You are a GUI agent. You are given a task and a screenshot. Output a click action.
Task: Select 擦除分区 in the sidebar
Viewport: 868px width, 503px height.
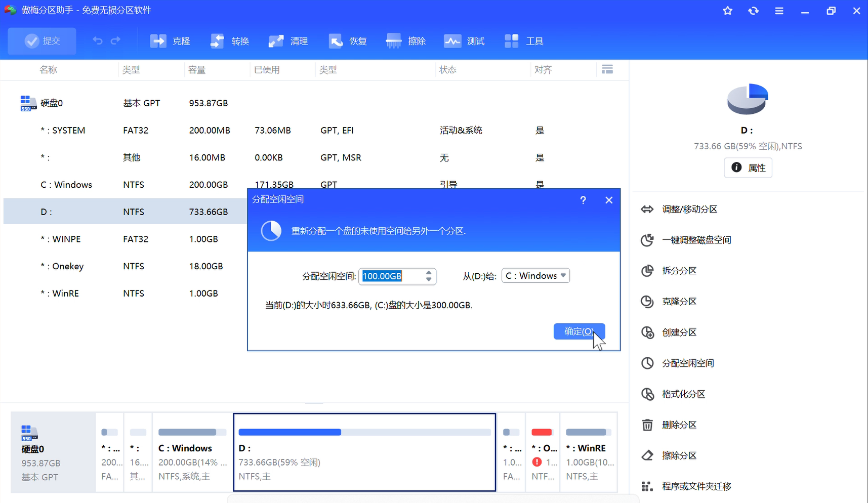tap(669, 455)
